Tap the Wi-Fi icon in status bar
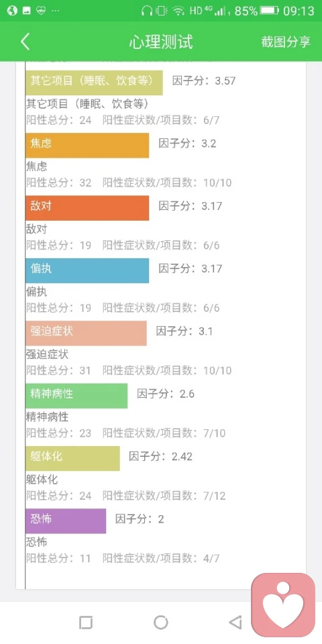The height and width of the screenshot is (644, 322). [x=178, y=11]
